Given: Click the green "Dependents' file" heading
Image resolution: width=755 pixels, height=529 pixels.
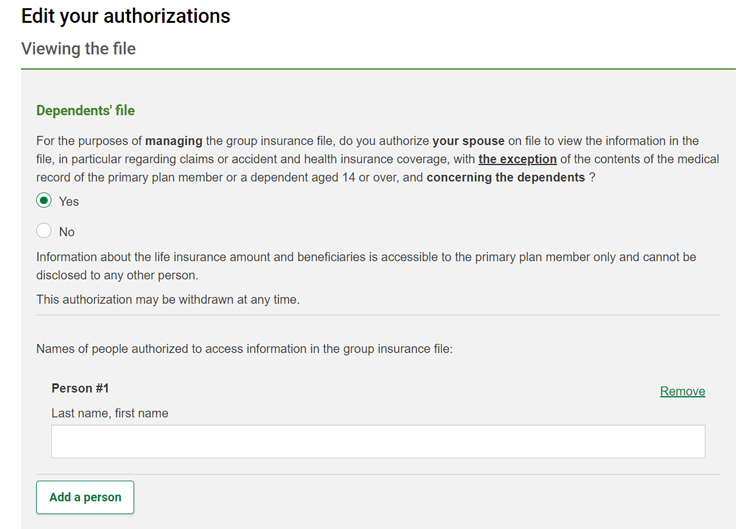Looking at the screenshot, I should click(85, 111).
